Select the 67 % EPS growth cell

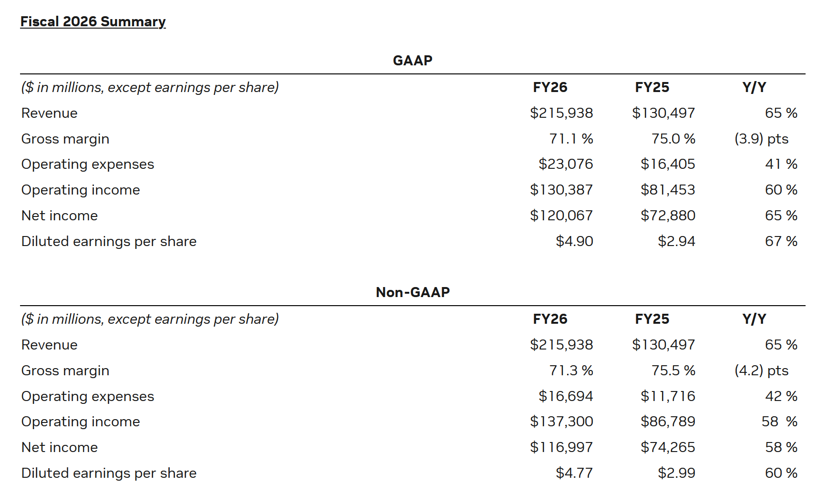pyautogui.click(x=781, y=241)
